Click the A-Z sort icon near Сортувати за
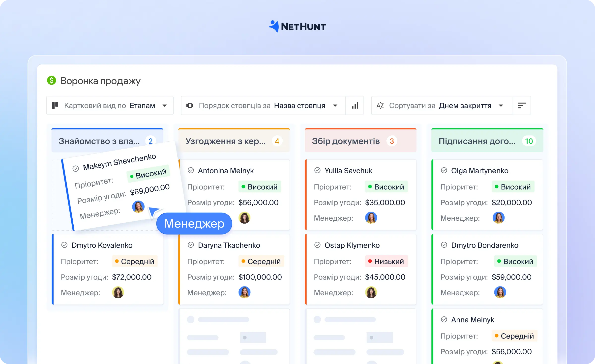 [380, 105]
